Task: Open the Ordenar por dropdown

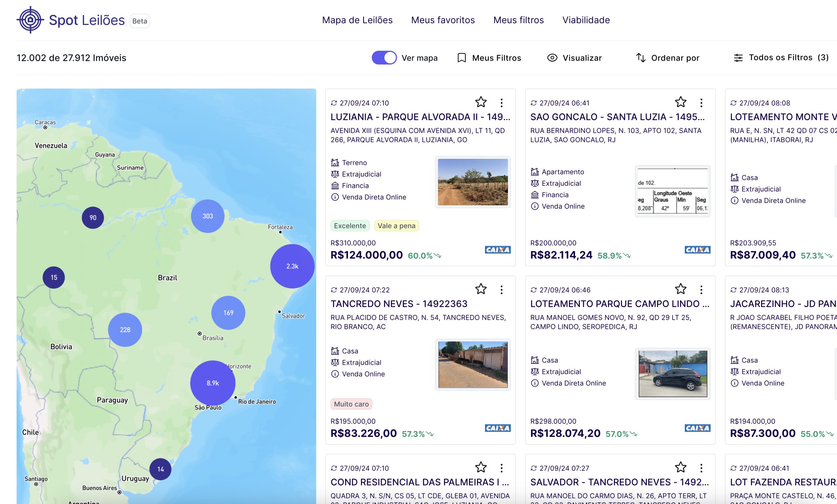Action: pyautogui.click(x=668, y=58)
